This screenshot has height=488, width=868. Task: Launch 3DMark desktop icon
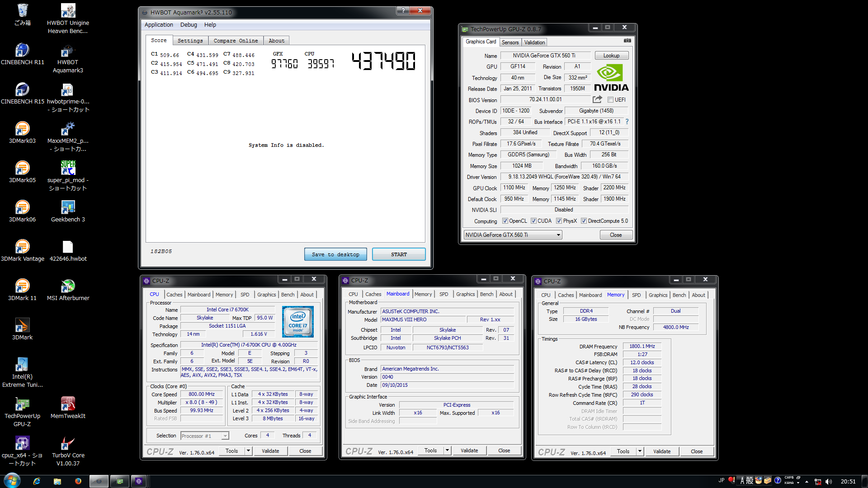(22, 329)
